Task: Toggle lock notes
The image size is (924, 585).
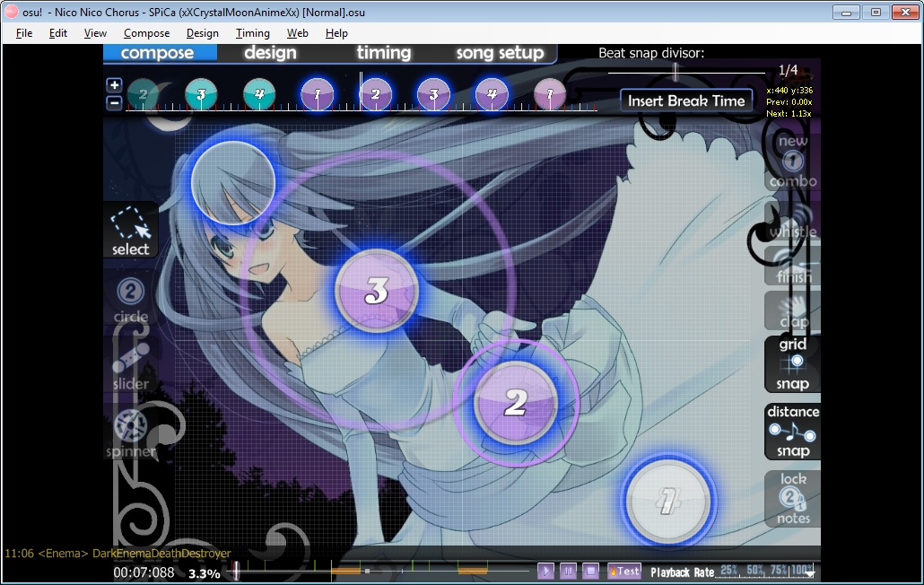Action: click(x=793, y=498)
